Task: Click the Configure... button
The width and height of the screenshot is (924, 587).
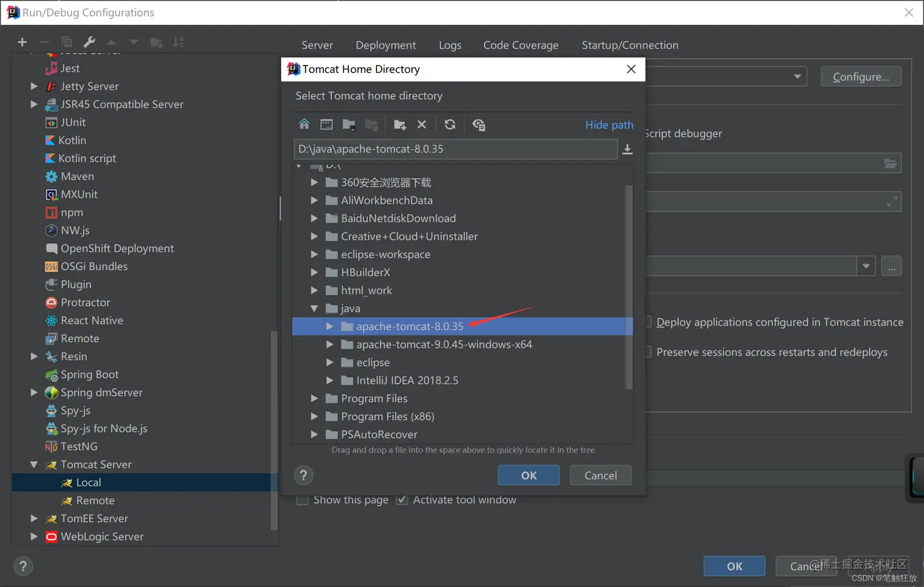Action: [860, 77]
